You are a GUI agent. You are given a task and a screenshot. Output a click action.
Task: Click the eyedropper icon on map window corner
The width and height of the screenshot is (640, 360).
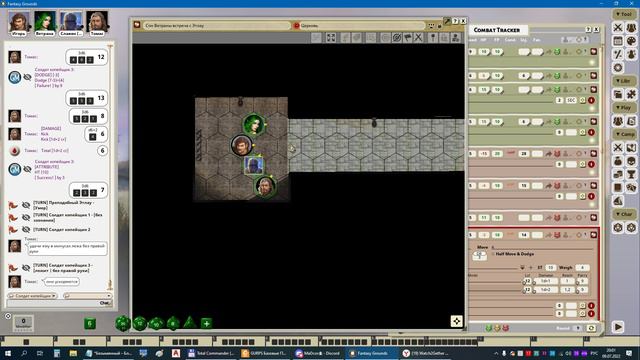[447, 21]
